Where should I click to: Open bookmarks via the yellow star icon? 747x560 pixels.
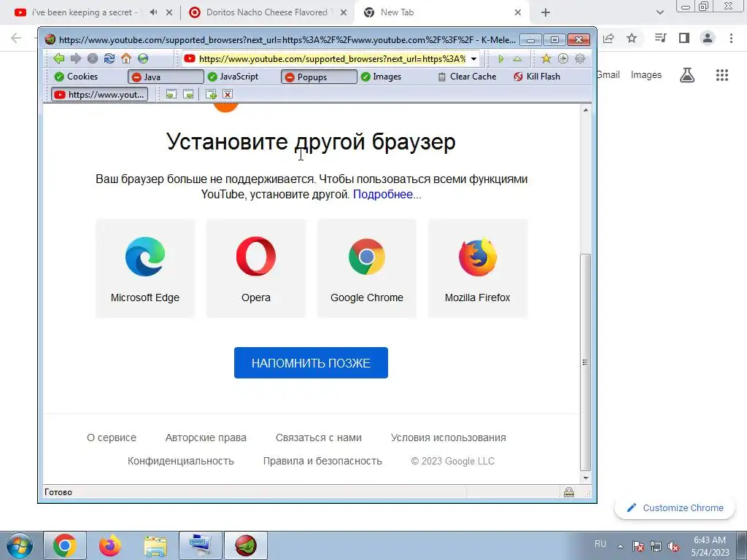click(x=546, y=58)
